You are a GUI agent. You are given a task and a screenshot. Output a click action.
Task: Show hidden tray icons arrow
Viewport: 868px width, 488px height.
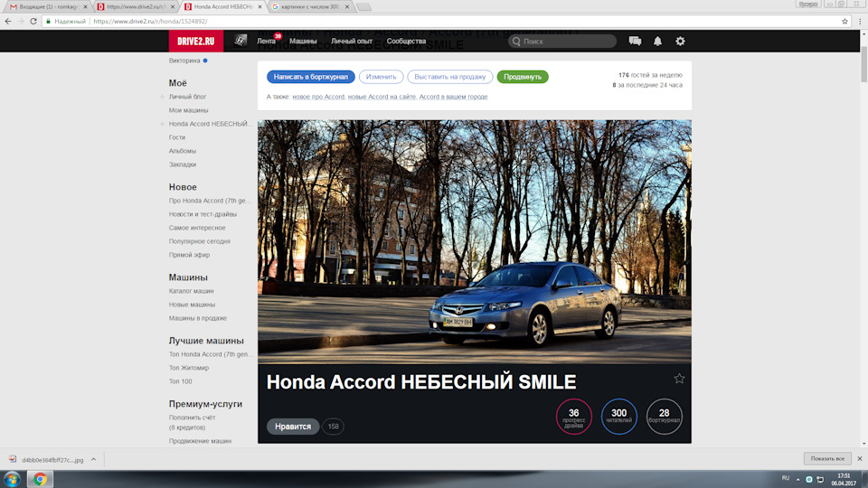point(797,479)
